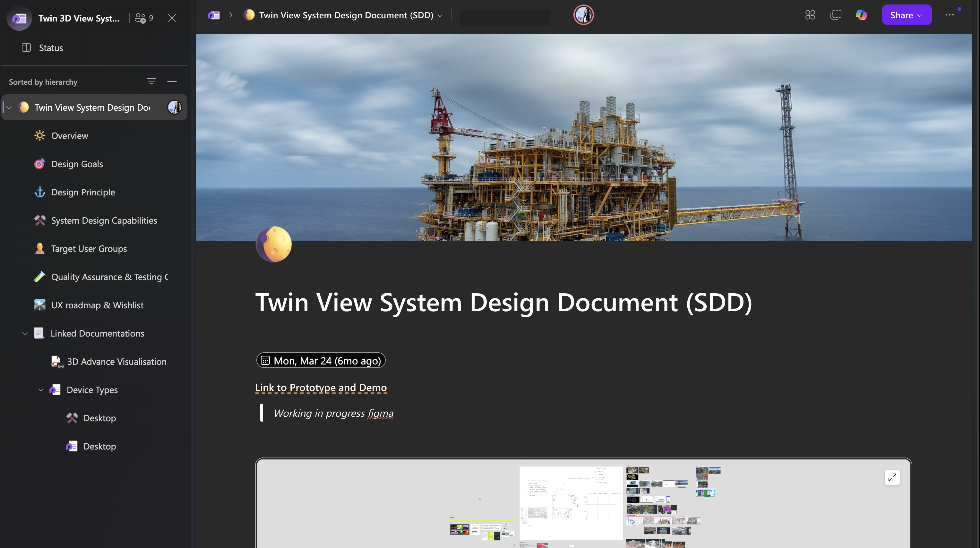Click the Mon, Mar 24 date chip
Screen dimensions: 980x548
[x=321, y=361]
